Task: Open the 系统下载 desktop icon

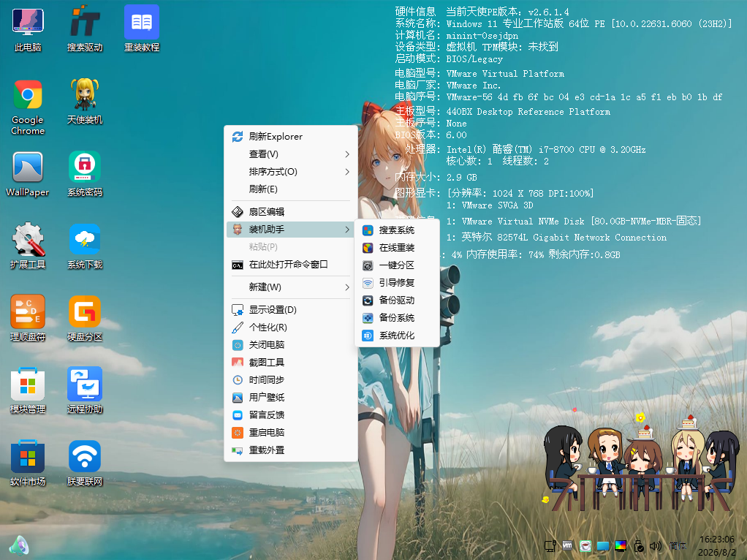Action: (85, 246)
